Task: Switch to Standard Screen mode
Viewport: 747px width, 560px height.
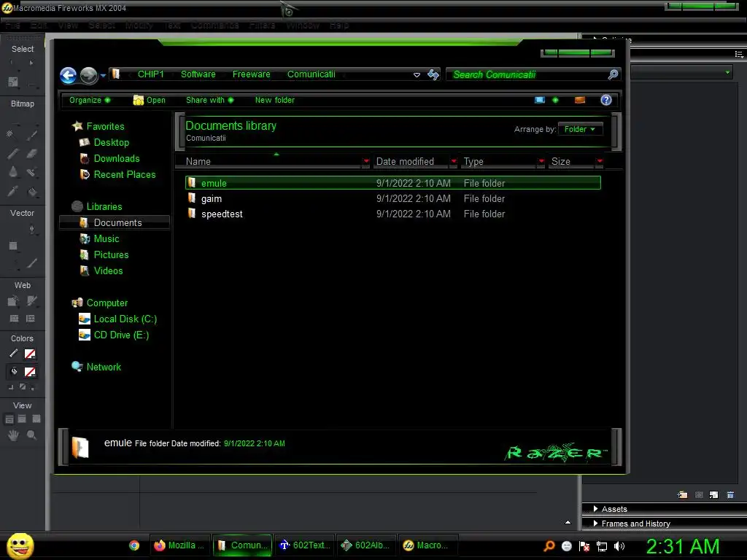Action: pyautogui.click(x=9, y=419)
